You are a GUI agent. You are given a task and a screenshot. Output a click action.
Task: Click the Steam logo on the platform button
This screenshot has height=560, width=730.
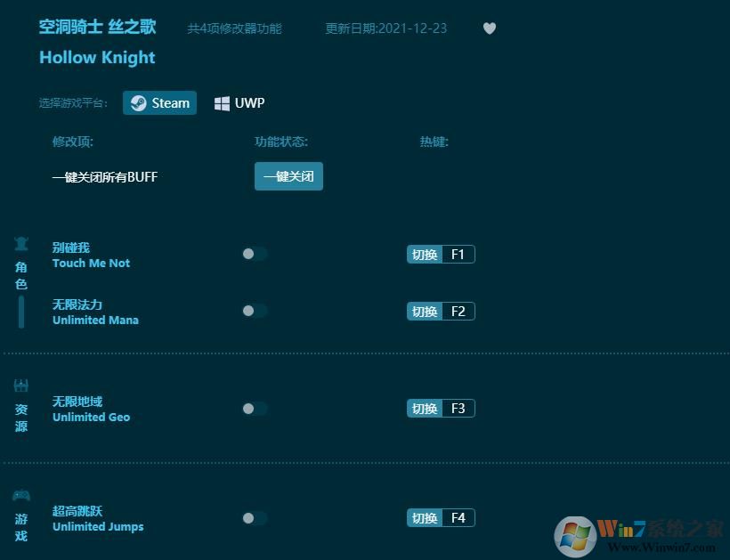click(138, 102)
